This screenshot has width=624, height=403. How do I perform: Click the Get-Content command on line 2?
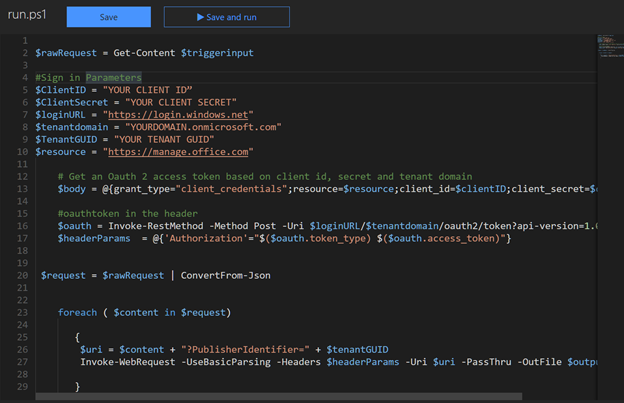tap(144, 53)
